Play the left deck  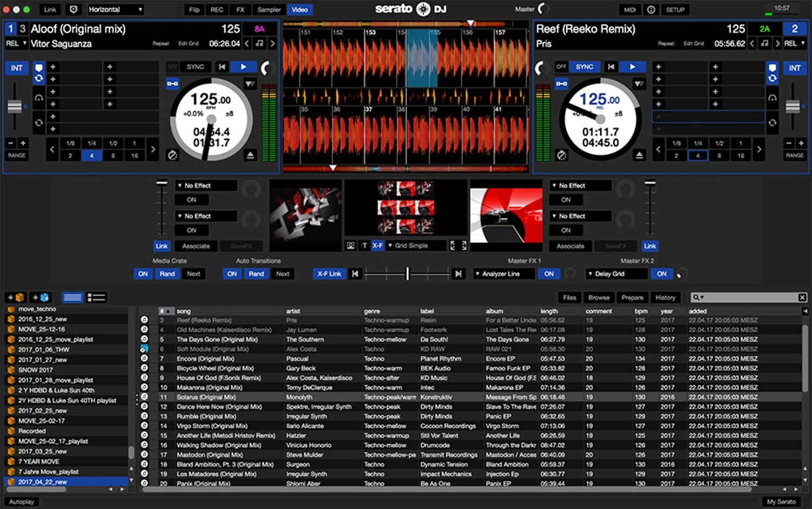[x=243, y=67]
